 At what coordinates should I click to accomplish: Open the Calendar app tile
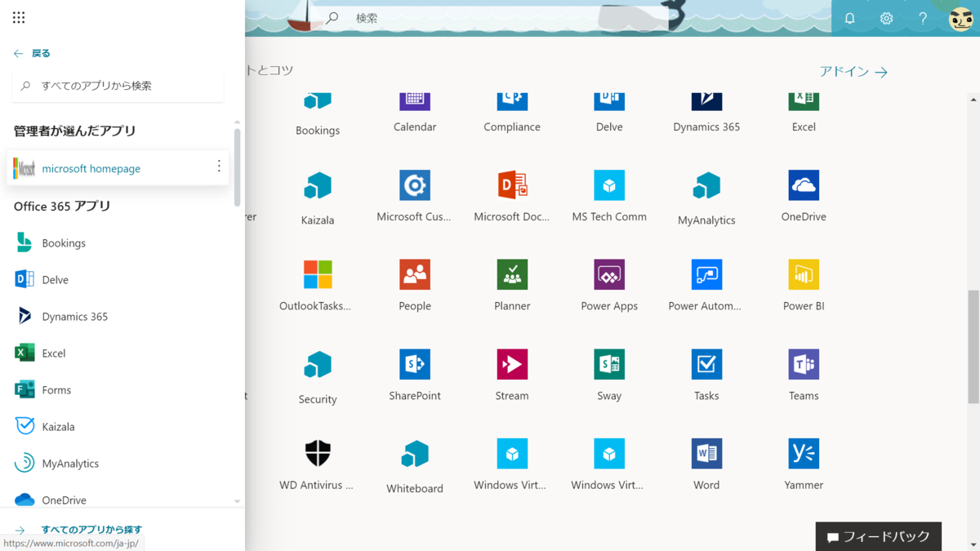coord(415,113)
